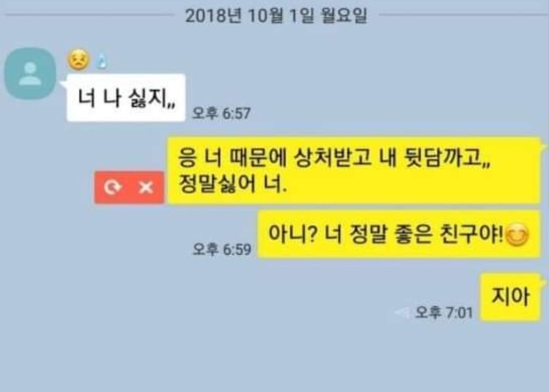This screenshot has width=549, height=392.
Task: Delete failed message with white X icon
Action: (x=146, y=188)
